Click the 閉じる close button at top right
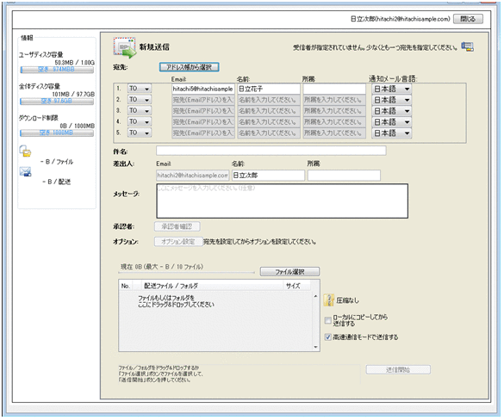This screenshot has height=420, width=504. (x=468, y=19)
